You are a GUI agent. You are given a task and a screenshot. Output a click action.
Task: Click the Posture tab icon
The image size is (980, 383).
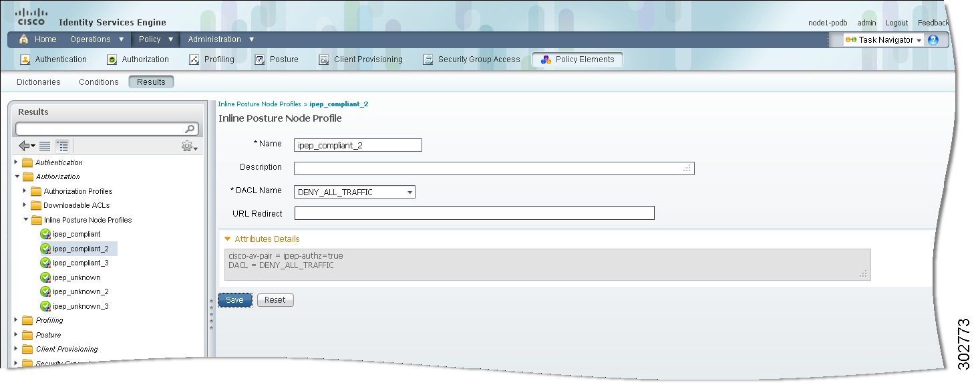click(260, 59)
